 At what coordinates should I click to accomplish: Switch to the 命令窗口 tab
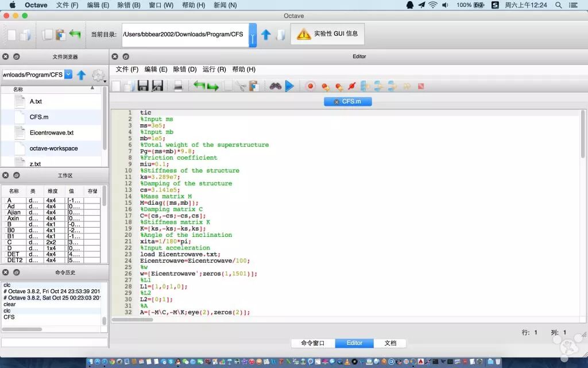313,343
